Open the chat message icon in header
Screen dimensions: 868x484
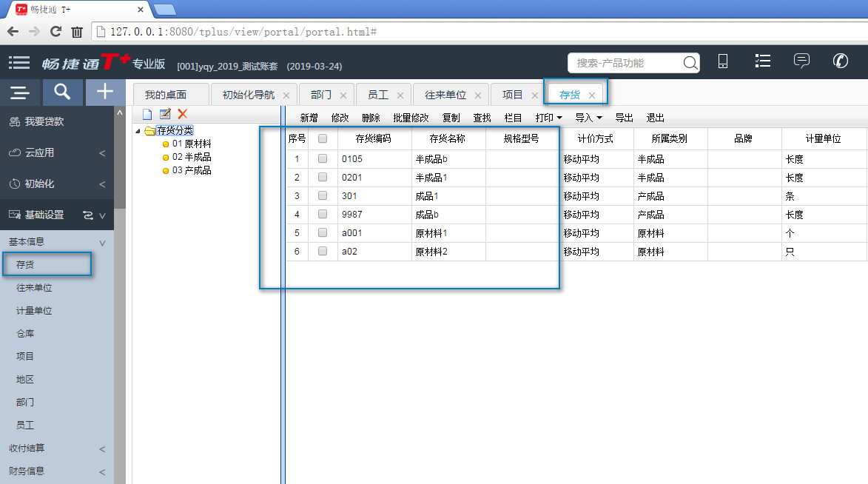pos(801,61)
